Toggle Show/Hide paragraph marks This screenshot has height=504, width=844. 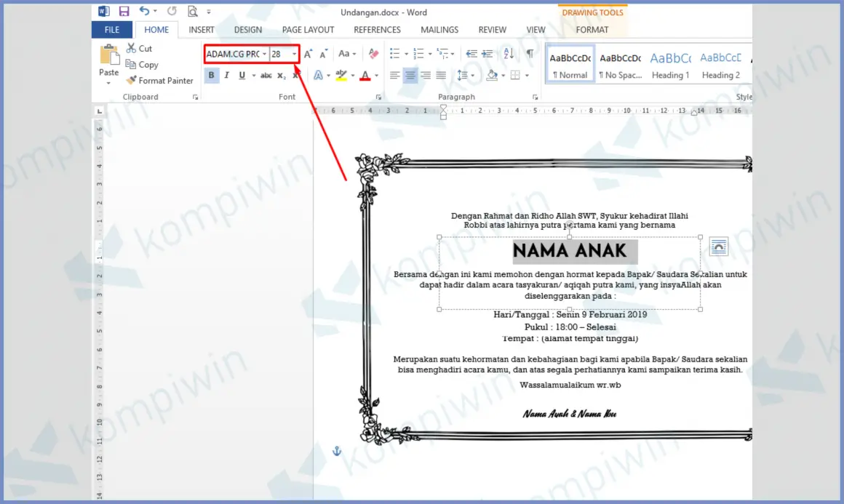[x=530, y=53]
